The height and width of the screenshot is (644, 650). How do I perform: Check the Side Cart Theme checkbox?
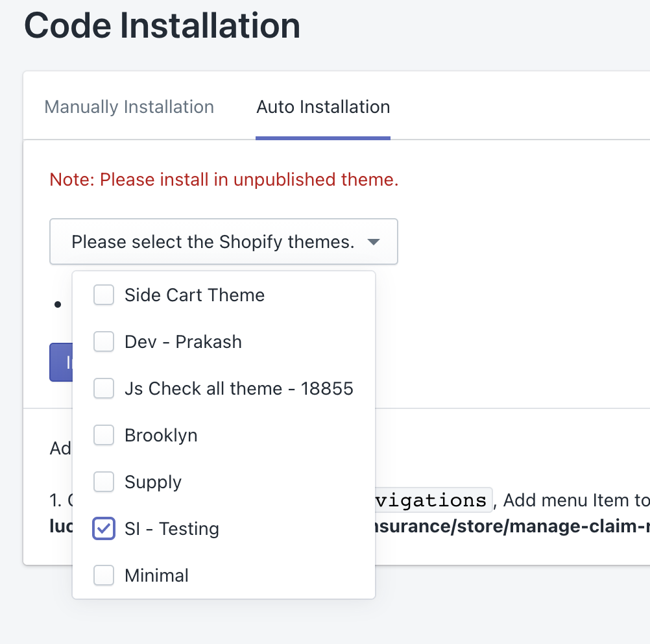click(104, 295)
